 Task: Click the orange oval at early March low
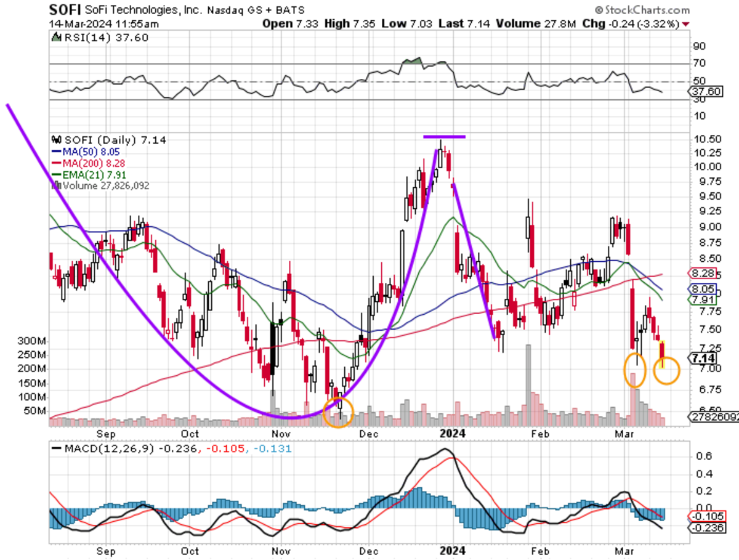point(634,370)
